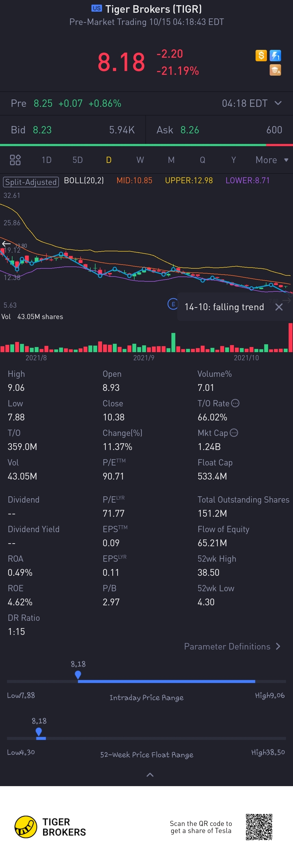Tap the tallest red volume bar
Screen dimensions: 293x868
click(290, 337)
